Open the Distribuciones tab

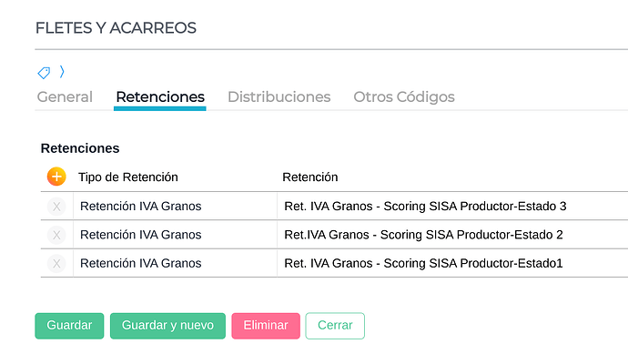pos(279,96)
